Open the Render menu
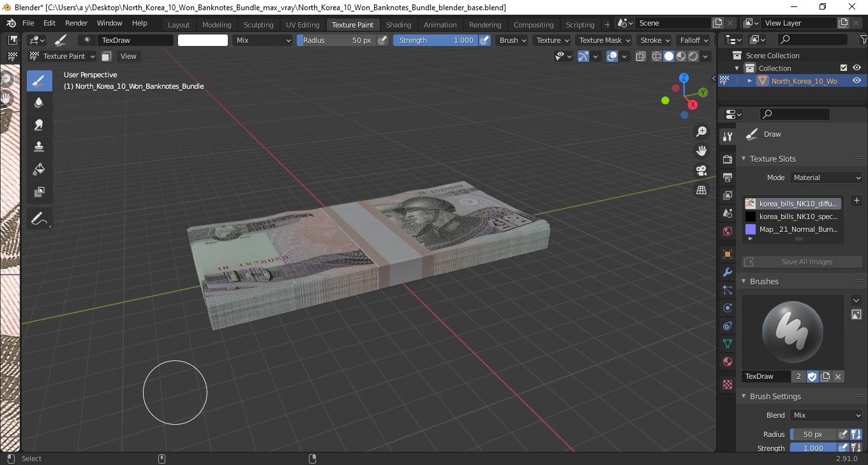The width and height of the screenshot is (868, 465). tap(76, 23)
